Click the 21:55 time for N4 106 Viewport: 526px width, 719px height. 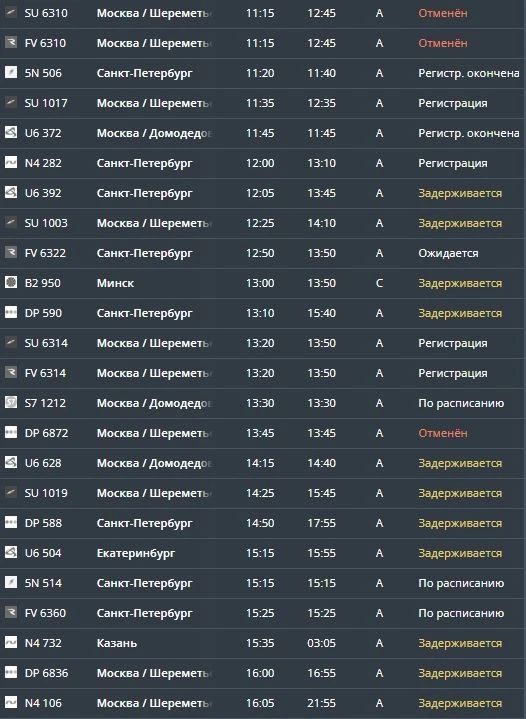click(321, 703)
